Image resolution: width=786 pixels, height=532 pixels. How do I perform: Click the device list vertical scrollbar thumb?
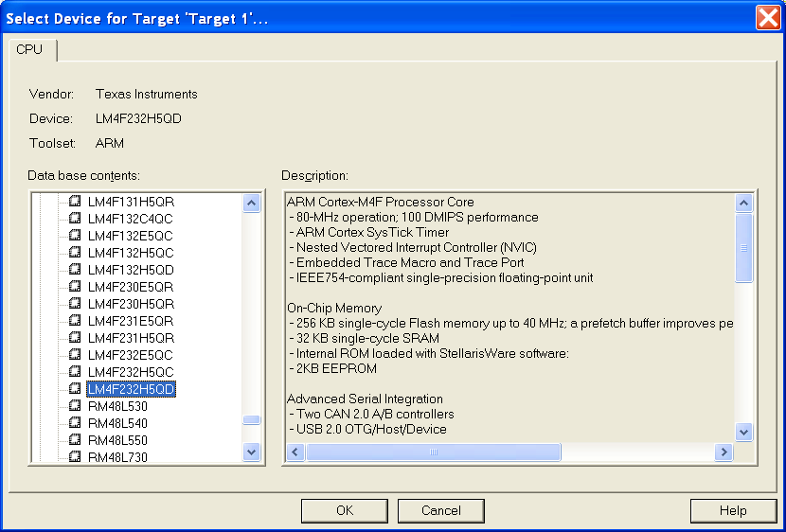pos(251,419)
